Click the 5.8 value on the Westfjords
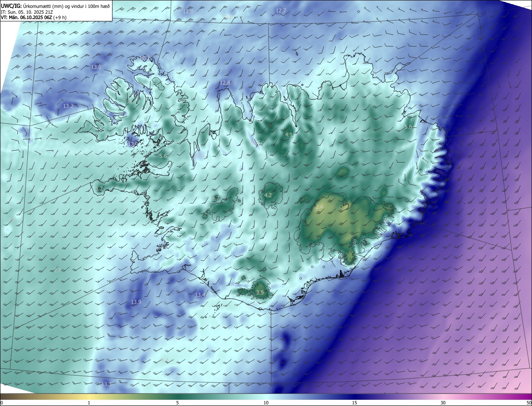Screen dimensions: 532x406 point(127,101)
